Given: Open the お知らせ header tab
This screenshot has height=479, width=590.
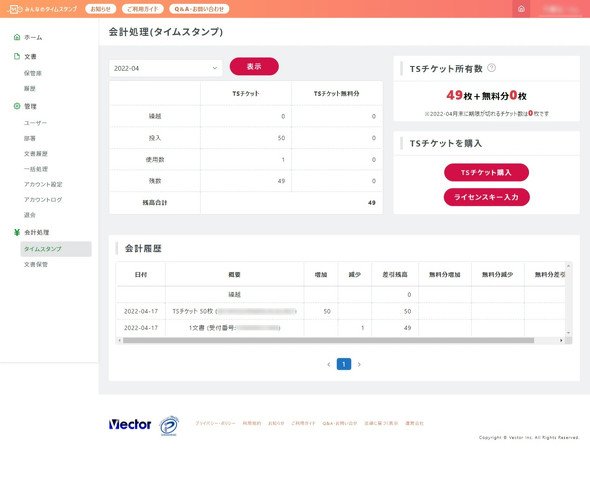Looking at the screenshot, I should [100, 9].
